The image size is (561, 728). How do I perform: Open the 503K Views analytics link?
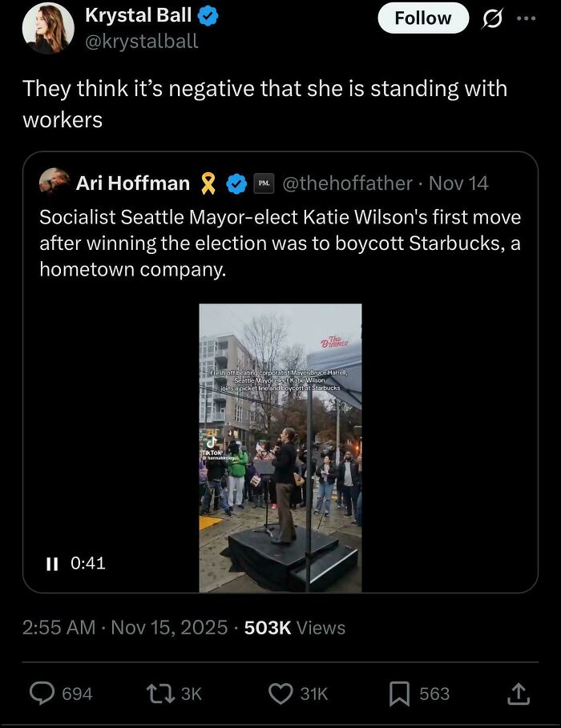pos(294,627)
